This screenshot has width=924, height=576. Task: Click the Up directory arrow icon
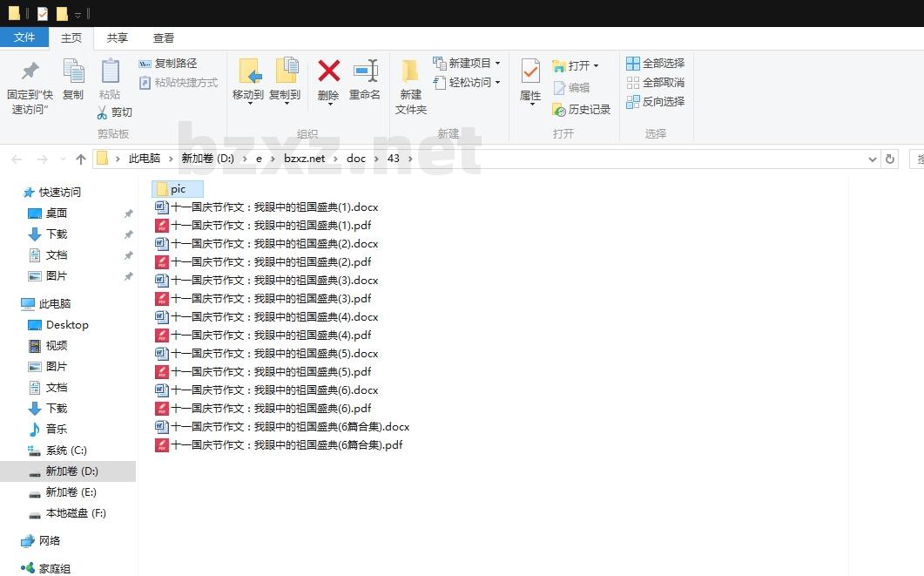(x=81, y=159)
